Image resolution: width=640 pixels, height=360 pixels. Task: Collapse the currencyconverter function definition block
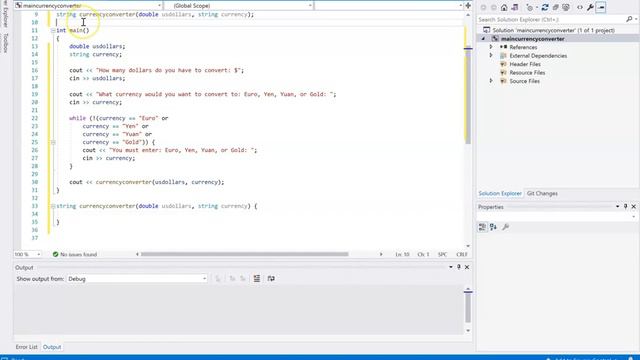[53, 206]
